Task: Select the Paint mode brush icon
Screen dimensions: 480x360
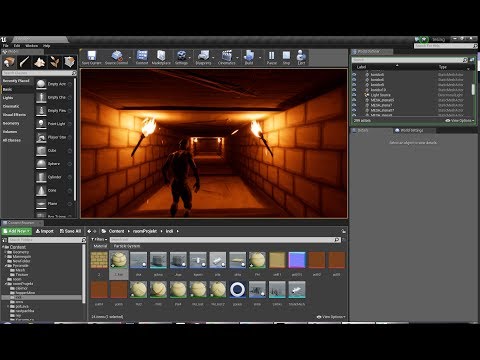Action: (24, 62)
